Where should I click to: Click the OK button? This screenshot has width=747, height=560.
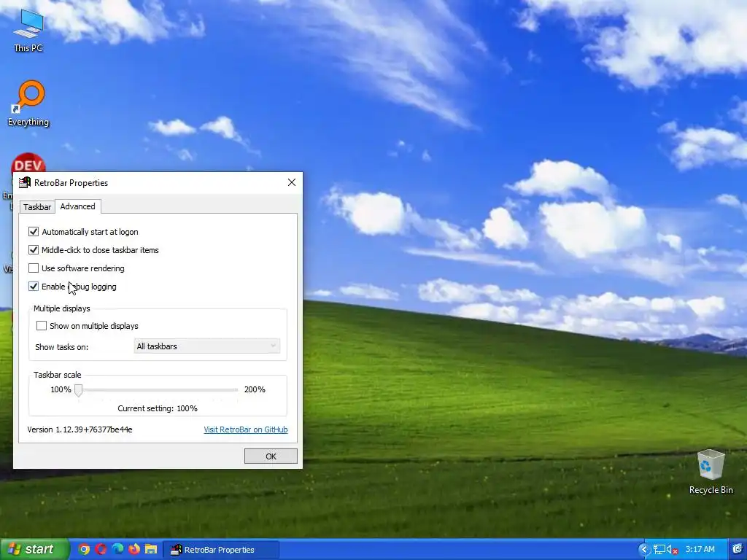[271, 456]
